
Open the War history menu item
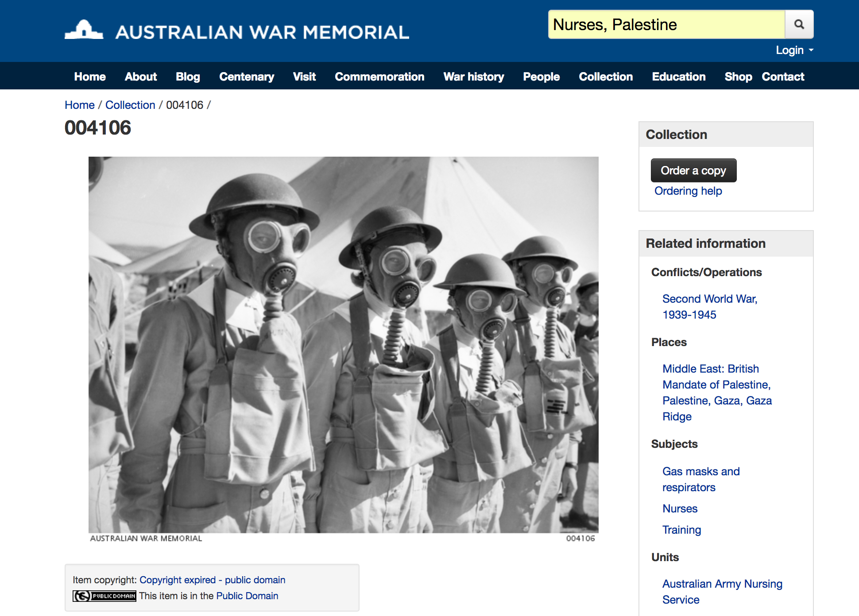(x=474, y=77)
